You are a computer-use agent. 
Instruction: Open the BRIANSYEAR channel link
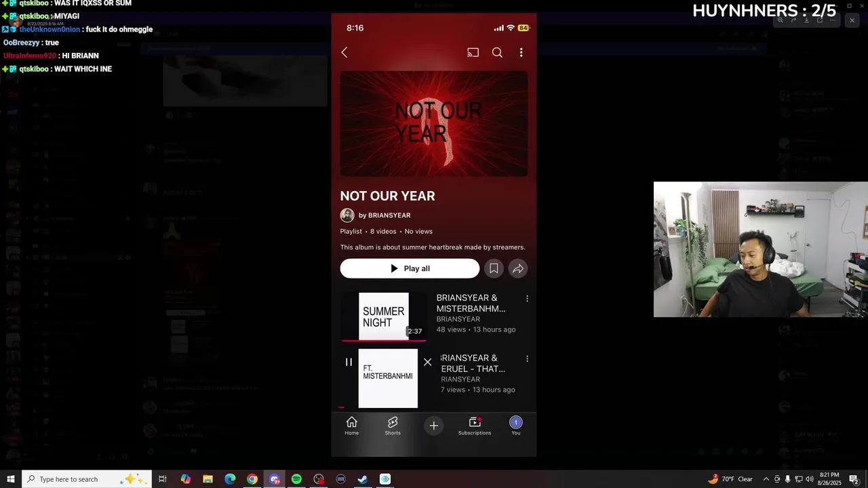[384, 216]
